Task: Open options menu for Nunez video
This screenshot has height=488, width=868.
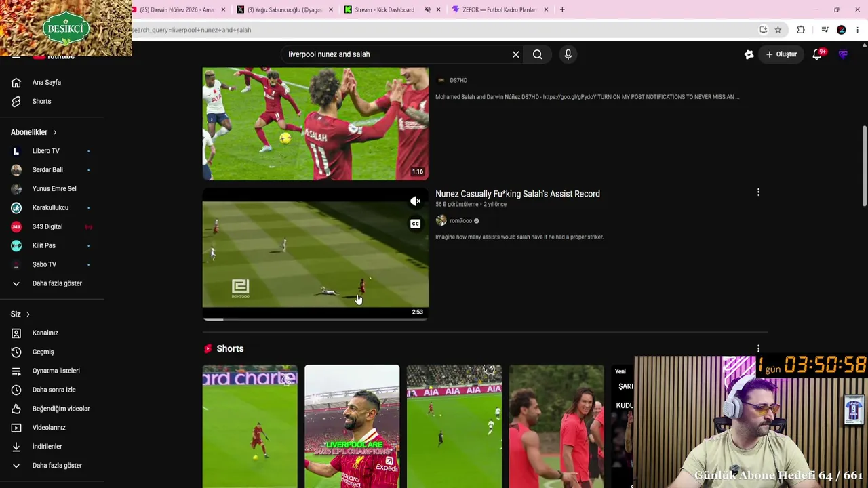Action: tap(758, 193)
